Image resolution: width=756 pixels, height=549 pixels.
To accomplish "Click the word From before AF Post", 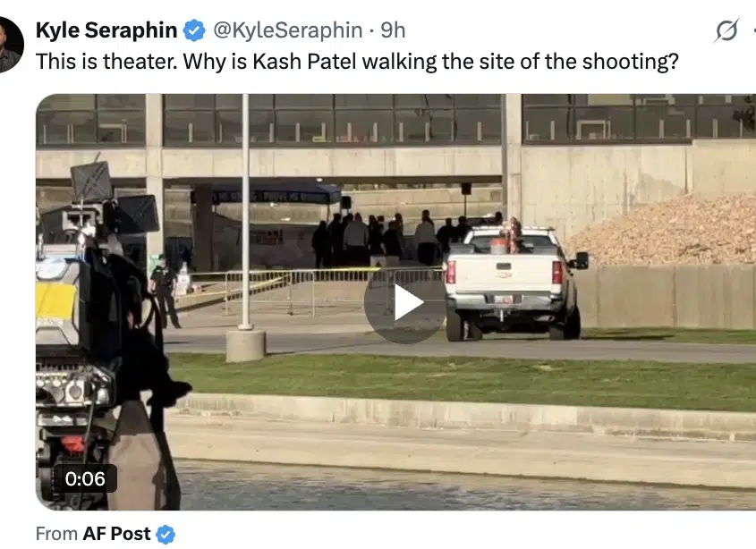I will point(56,534).
